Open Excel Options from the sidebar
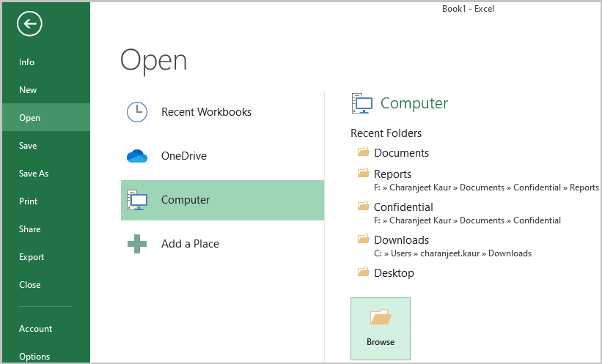The height and width of the screenshot is (364, 602). tap(46, 356)
